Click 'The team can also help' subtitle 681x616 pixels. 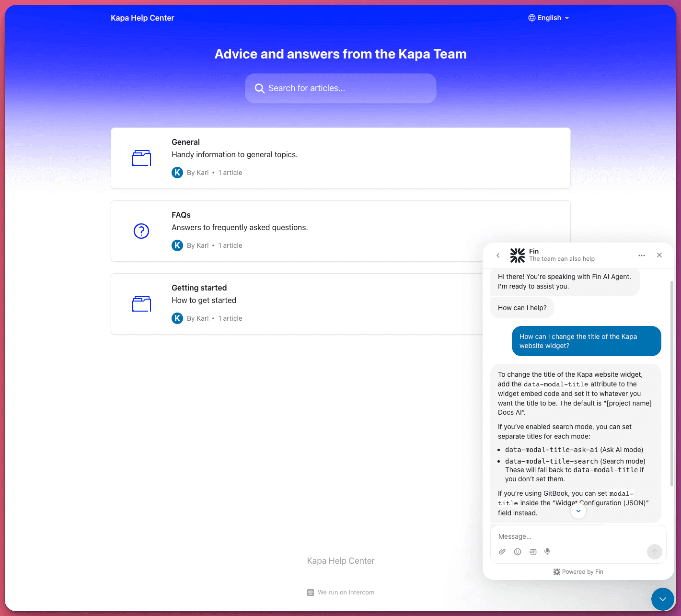click(x=562, y=259)
